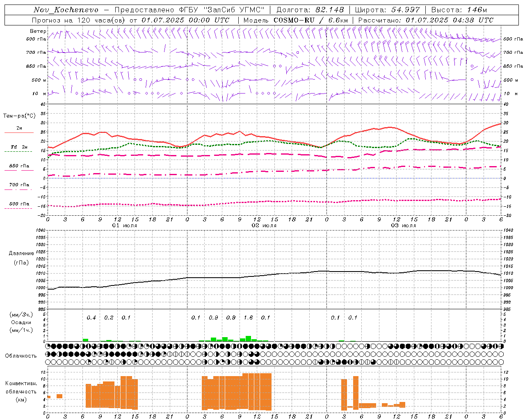Click the "Td 2м" dew point legend label
Screen dimensions: 525x420
(x=19, y=147)
